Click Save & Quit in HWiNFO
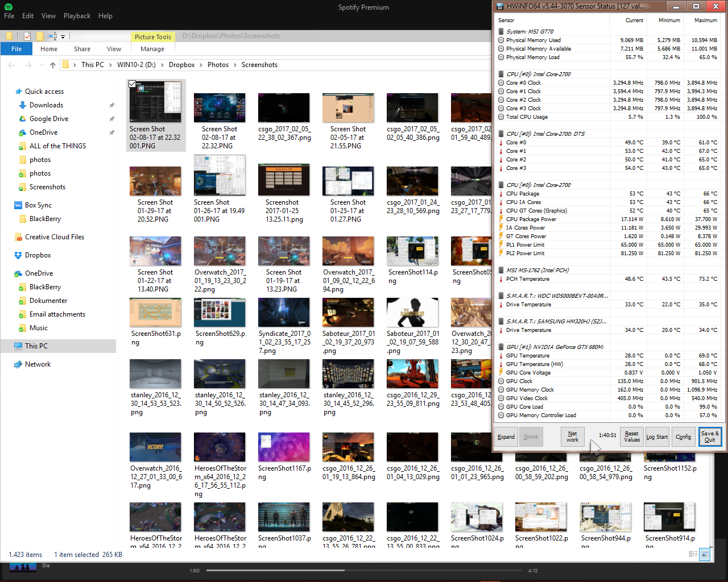This screenshot has width=728, height=582. pyautogui.click(x=710, y=437)
